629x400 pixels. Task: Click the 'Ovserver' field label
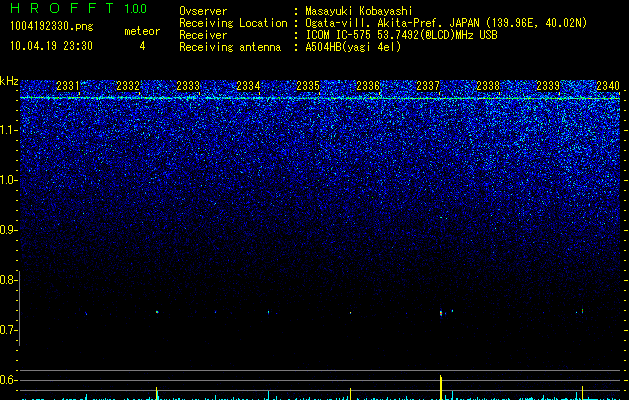click(x=203, y=11)
